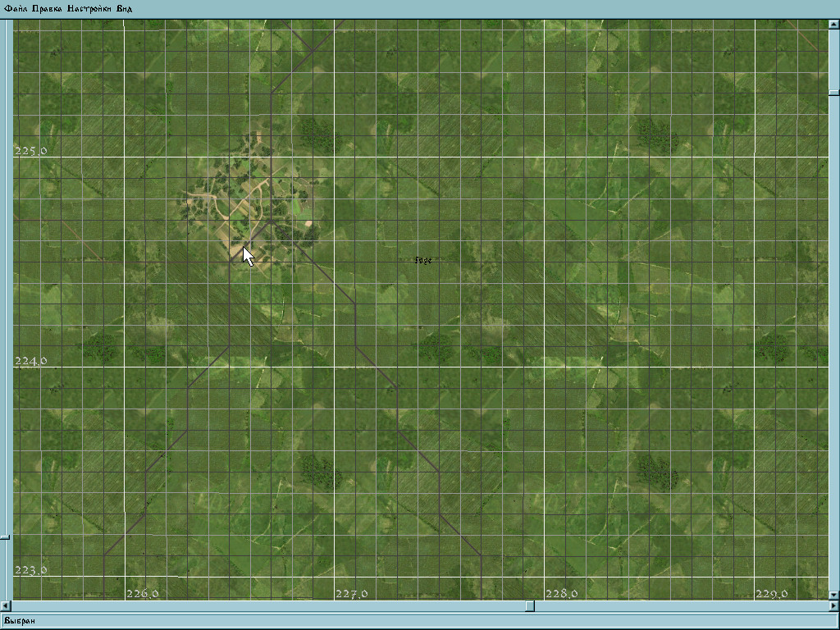Click the 229.0 grid coordinate label
The image size is (840, 630).
click(x=771, y=594)
